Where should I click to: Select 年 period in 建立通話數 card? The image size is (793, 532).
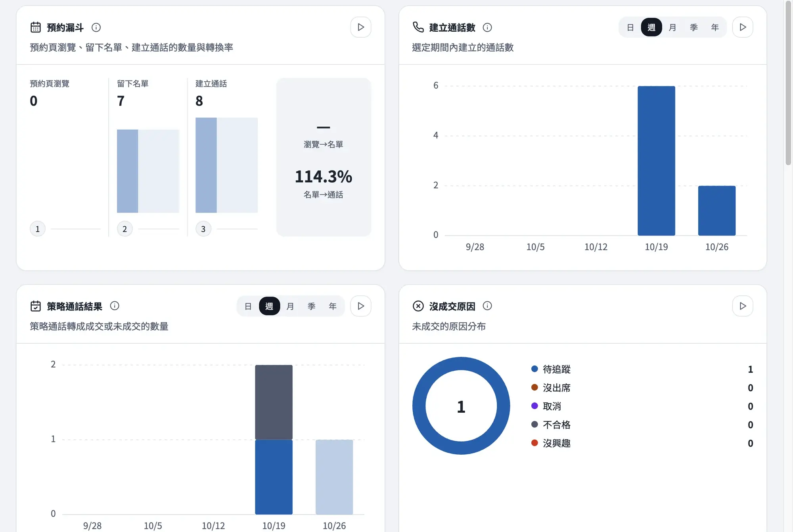pyautogui.click(x=715, y=27)
